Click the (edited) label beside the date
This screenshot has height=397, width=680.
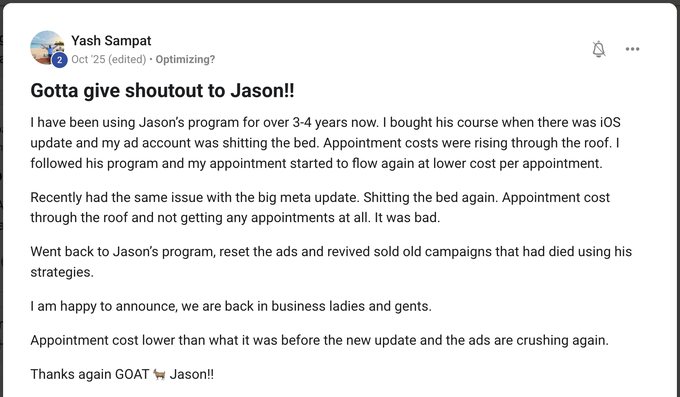pyautogui.click(x=127, y=59)
